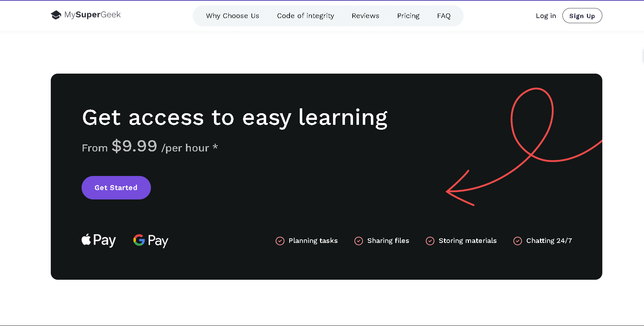Click the MySuperGeek brand name text
The image size is (644, 326).
pyautogui.click(x=92, y=15)
